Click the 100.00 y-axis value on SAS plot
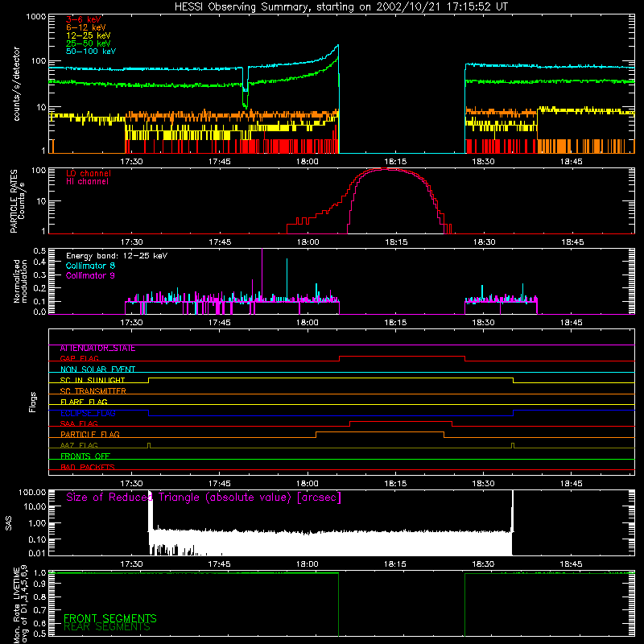Viewport: 644px width, 644px height. tap(32, 493)
